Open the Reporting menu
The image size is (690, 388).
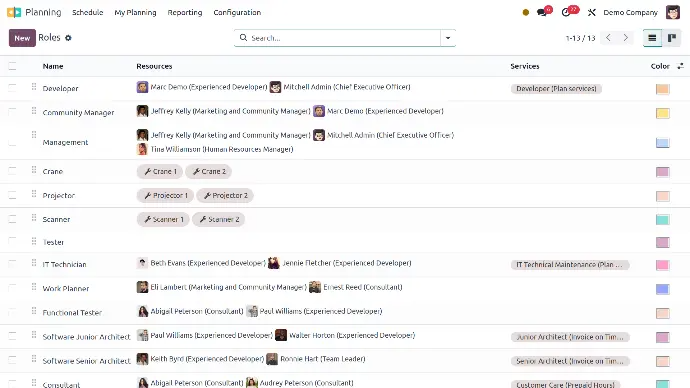pyautogui.click(x=185, y=12)
